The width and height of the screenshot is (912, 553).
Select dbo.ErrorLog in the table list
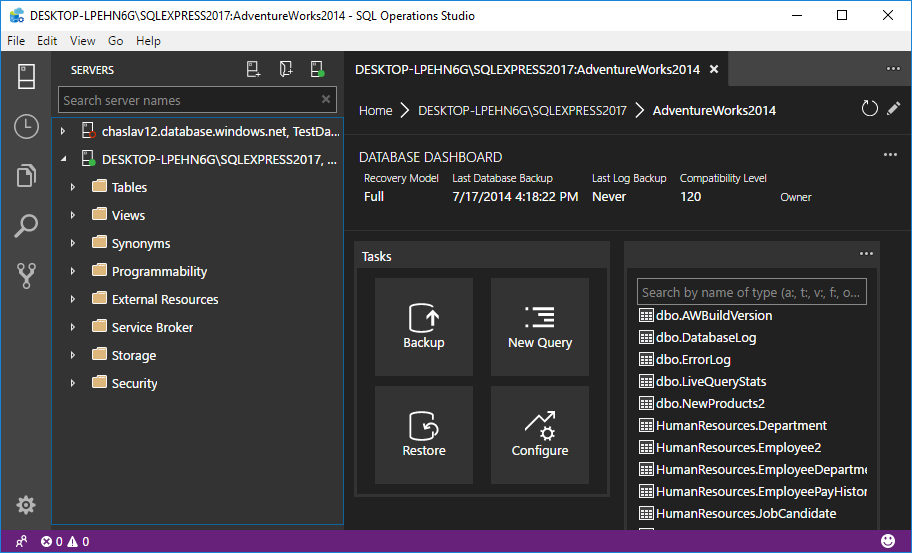tap(693, 359)
